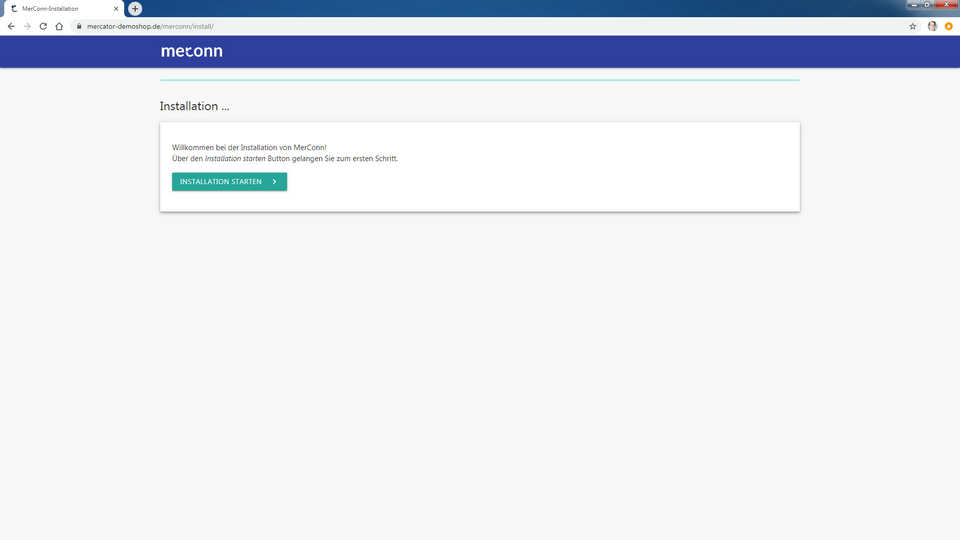Screen dimensions: 960x540
Task: Bookmark this page with star icon
Action: coord(912,26)
